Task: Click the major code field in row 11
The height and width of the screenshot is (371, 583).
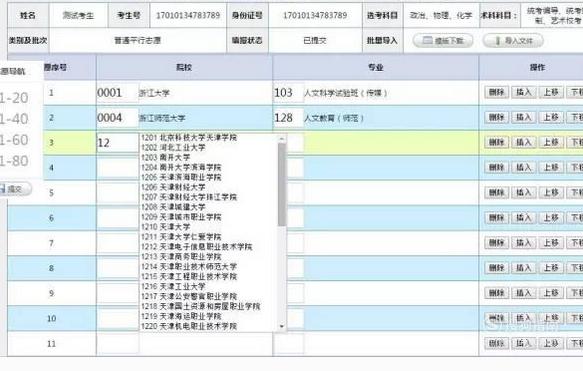Action: pyautogui.click(x=289, y=343)
